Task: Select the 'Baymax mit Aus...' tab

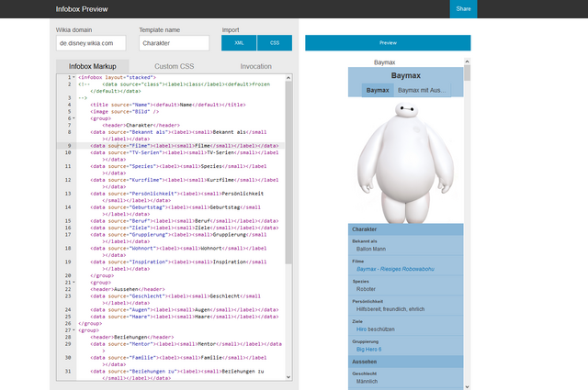Action: pos(422,90)
